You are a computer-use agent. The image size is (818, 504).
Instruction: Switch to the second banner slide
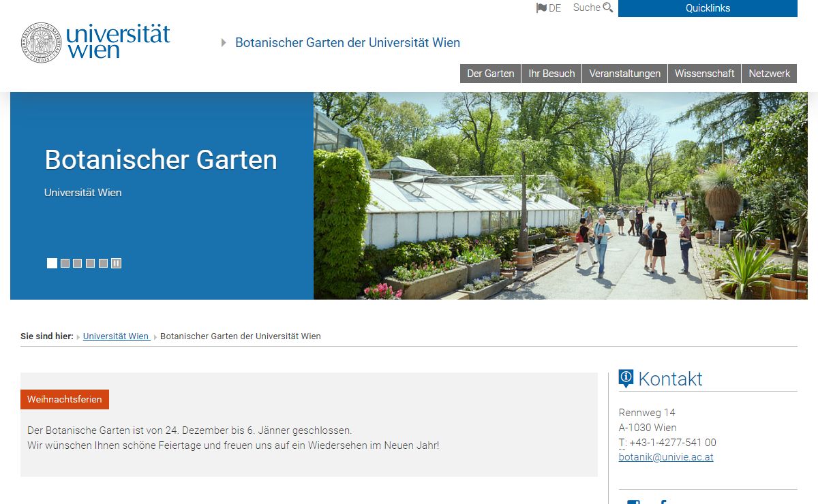pyautogui.click(x=65, y=263)
